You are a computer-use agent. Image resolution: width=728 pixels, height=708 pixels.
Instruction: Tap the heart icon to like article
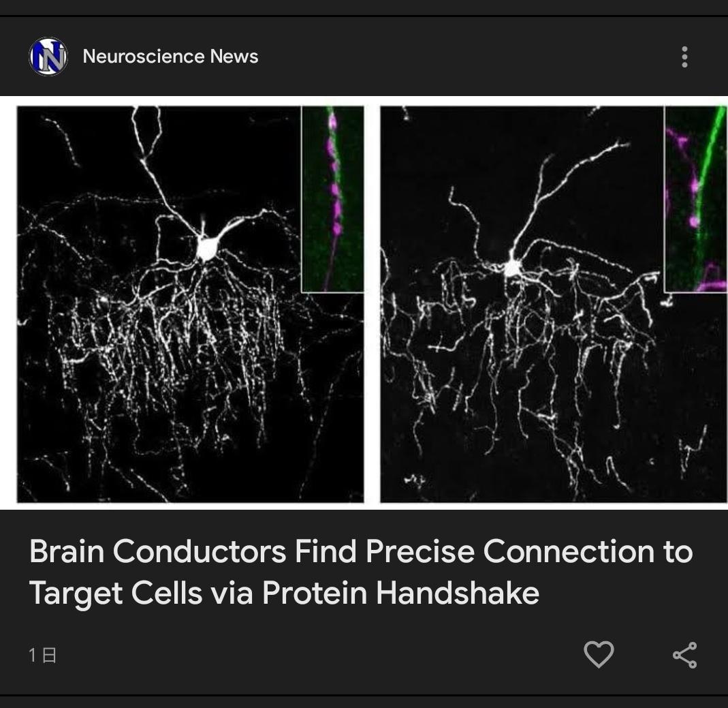point(599,654)
